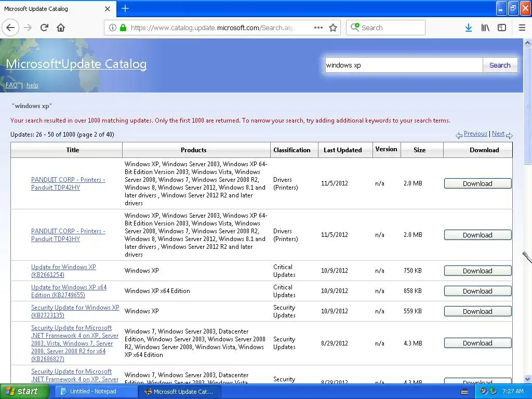Viewport: 532px width, 399px height.
Task: Download update KB2661254 for Windows XP
Action: pos(478,271)
